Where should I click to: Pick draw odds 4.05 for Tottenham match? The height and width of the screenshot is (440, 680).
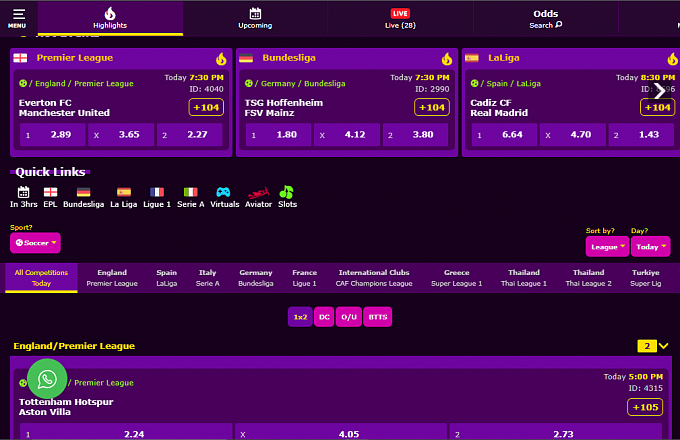[341, 433]
